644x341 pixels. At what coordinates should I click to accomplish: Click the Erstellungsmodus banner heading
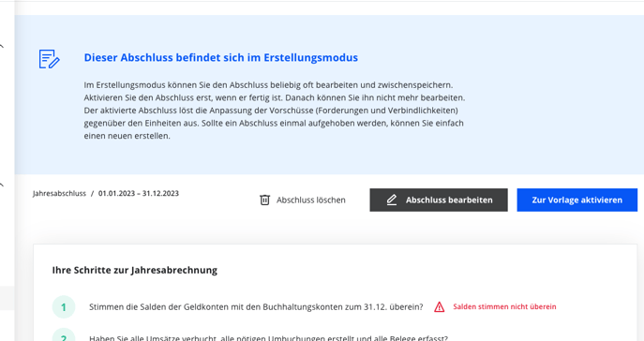tap(221, 57)
